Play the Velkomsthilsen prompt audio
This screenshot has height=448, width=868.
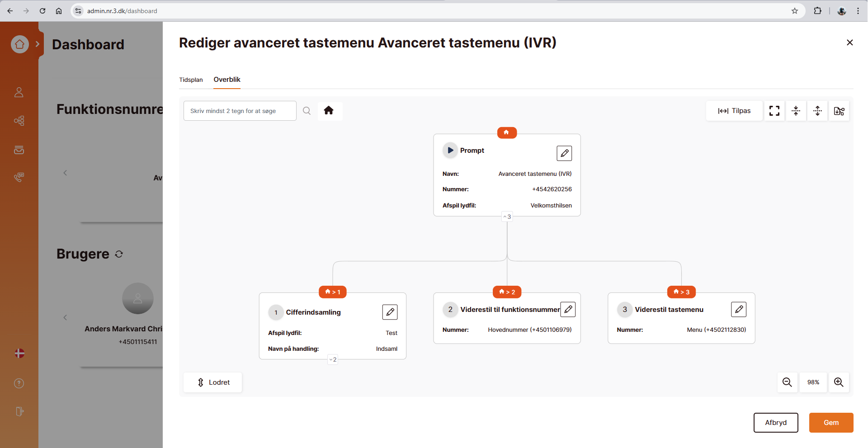pyautogui.click(x=450, y=150)
